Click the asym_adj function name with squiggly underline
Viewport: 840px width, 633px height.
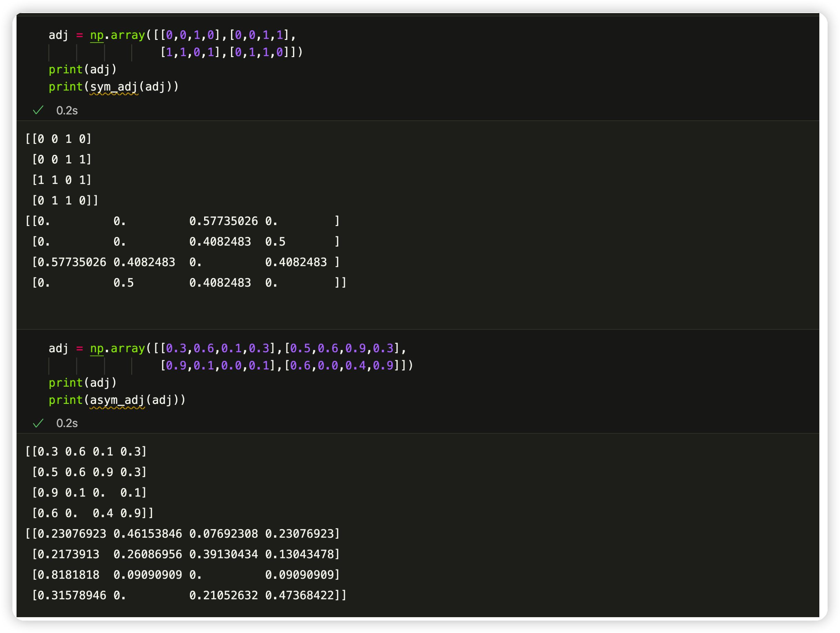[117, 401]
